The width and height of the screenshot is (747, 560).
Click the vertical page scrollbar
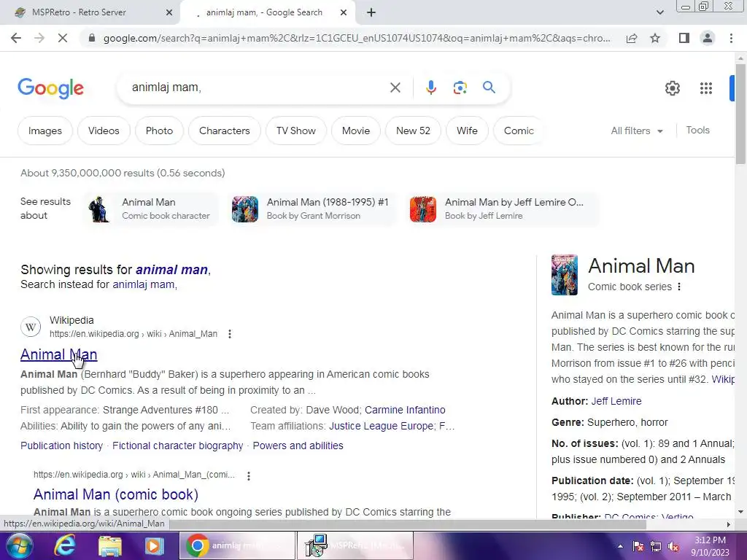740,114
